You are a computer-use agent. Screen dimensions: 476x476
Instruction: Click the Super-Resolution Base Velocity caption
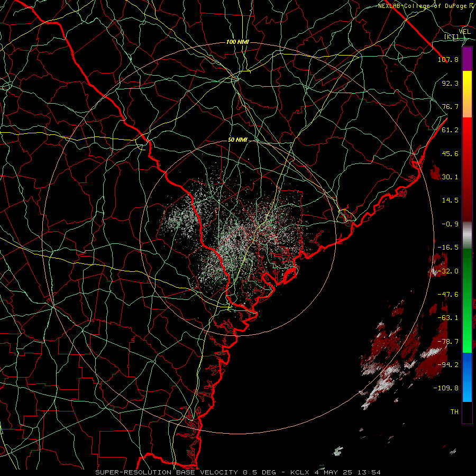tap(238, 472)
